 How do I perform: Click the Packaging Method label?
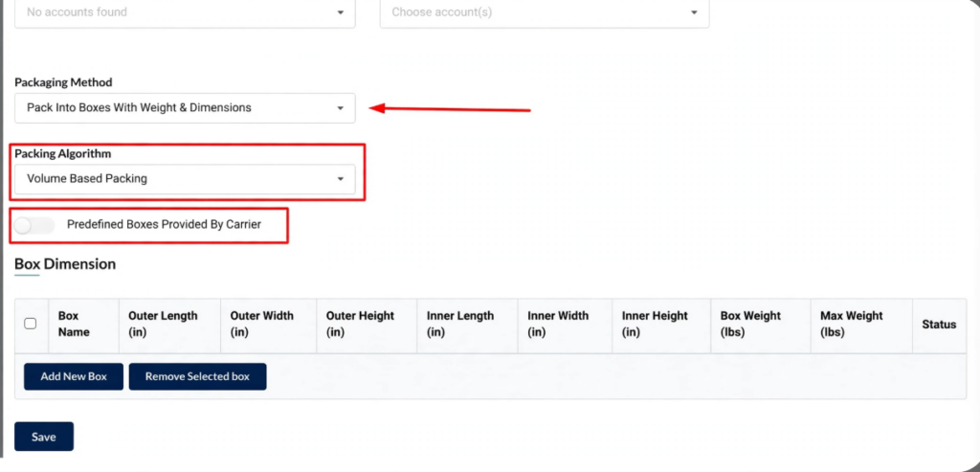[x=63, y=82]
